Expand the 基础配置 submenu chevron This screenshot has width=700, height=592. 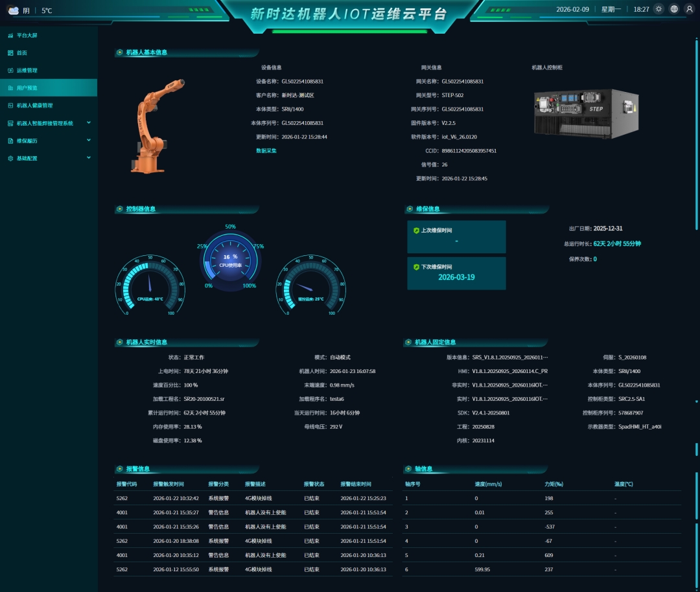pos(88,157)
